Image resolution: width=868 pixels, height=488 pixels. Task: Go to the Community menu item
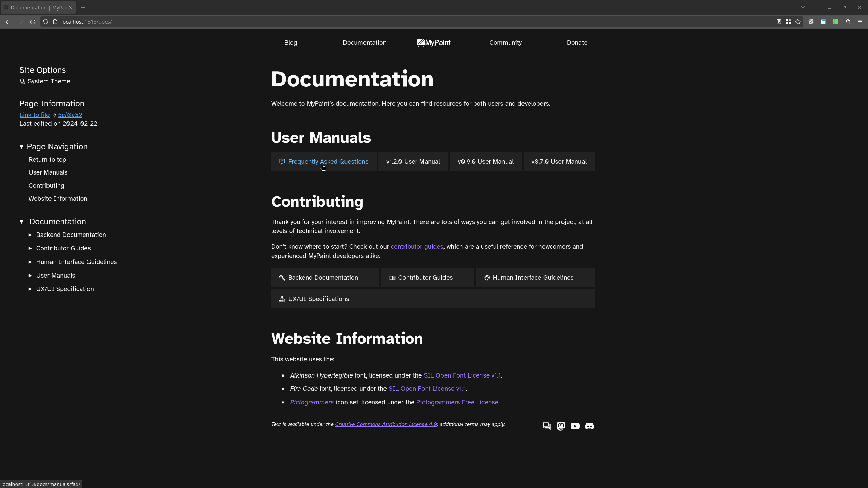(x=505, y=43)
